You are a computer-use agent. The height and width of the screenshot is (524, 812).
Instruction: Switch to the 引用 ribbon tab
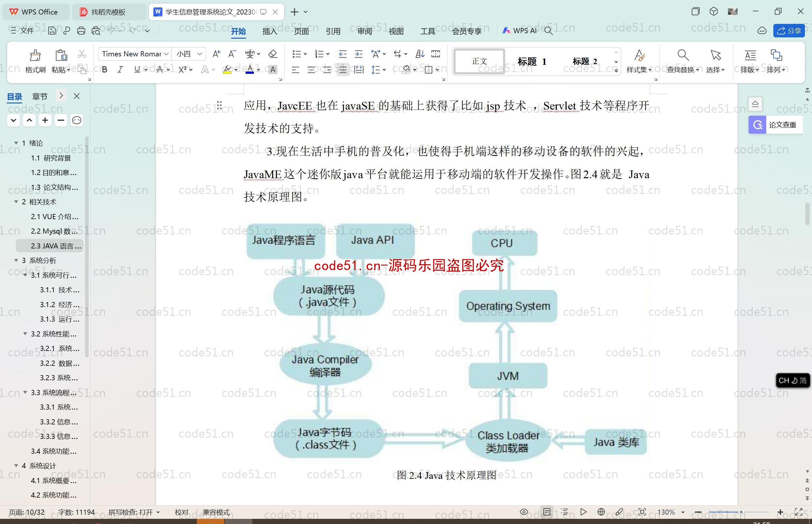pyautogui.click(x=333, y=31)
